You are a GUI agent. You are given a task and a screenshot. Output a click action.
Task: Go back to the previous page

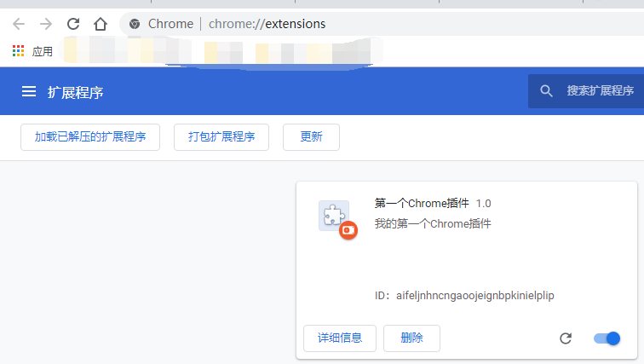[19, 24]
